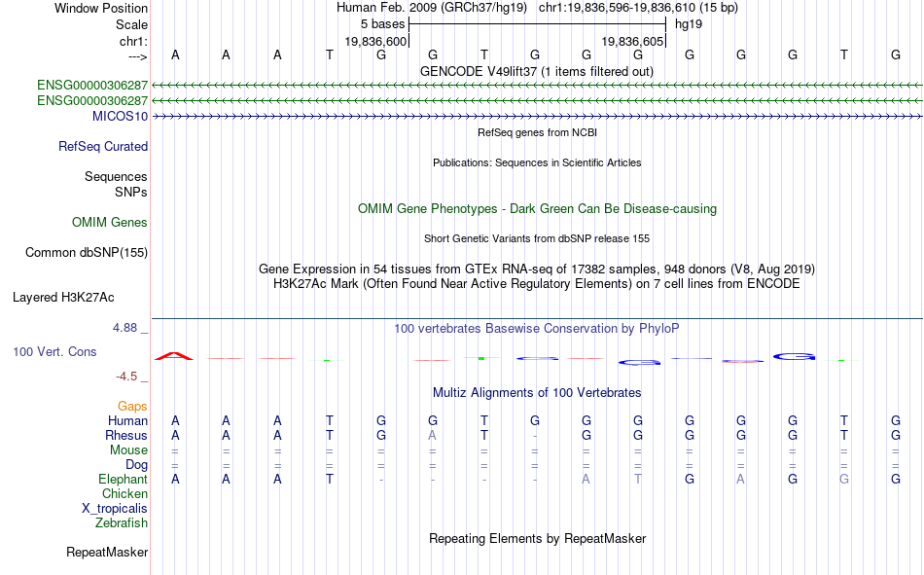
Task: Click the 19,836,605 ruler coordinate
Action: tap(632, 41)
